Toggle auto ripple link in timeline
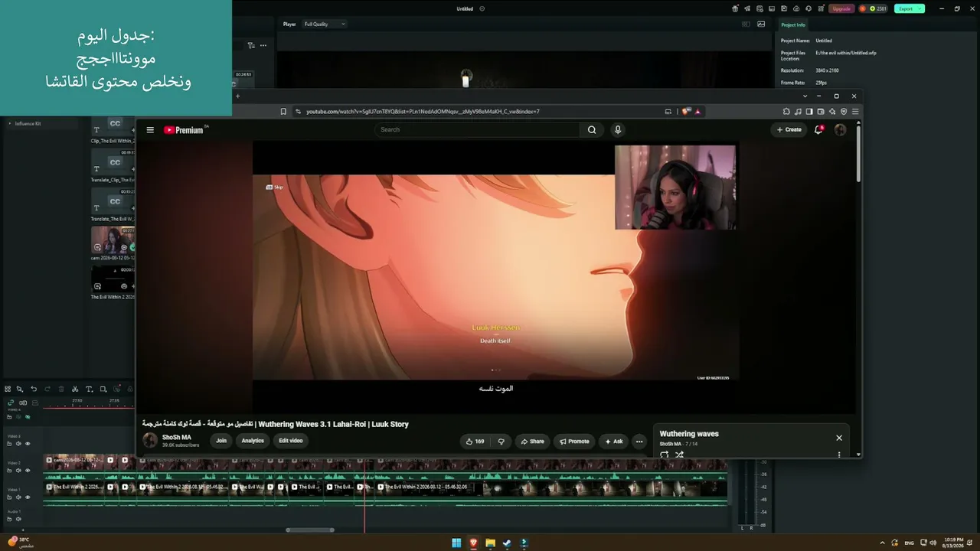Screen dimensions: 980x551 [x=11, y=403]
